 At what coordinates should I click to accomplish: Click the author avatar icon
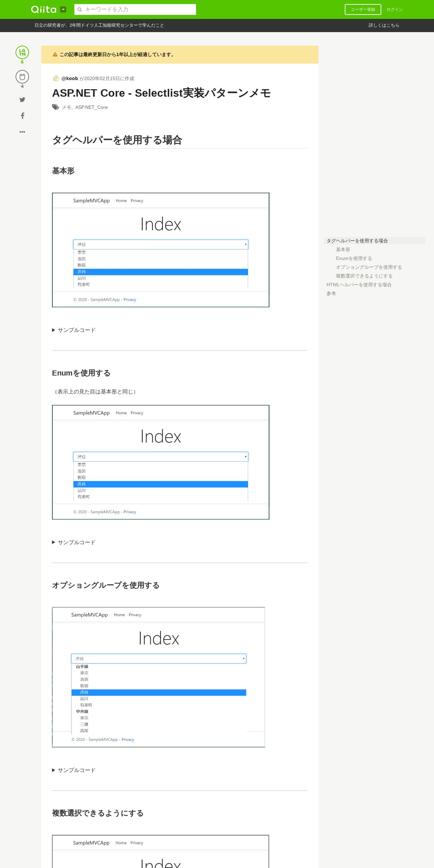pos(56,78)
